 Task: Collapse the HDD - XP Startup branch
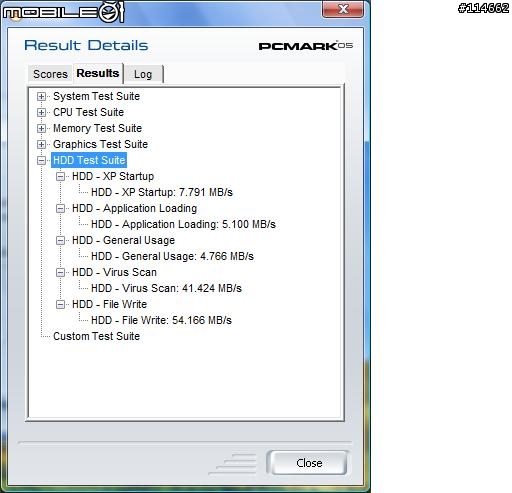60,177
